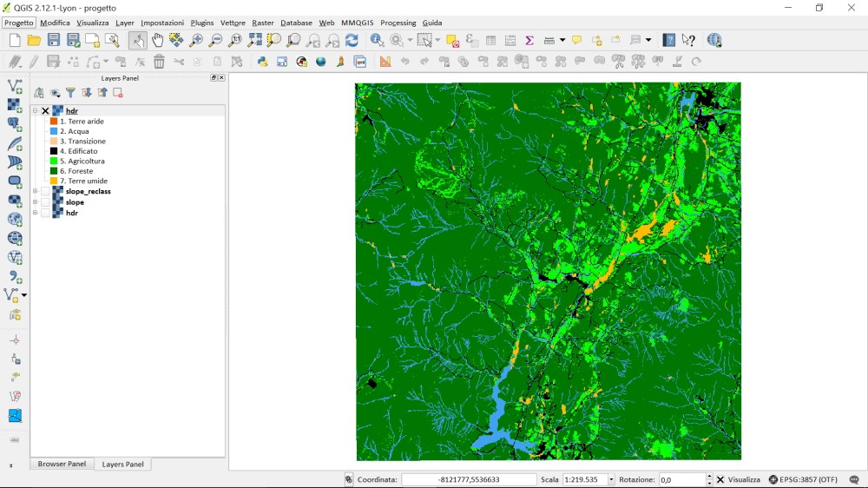Activate the Identify Features tool
This screenshot has width=868, height=488.
point(377,40)
